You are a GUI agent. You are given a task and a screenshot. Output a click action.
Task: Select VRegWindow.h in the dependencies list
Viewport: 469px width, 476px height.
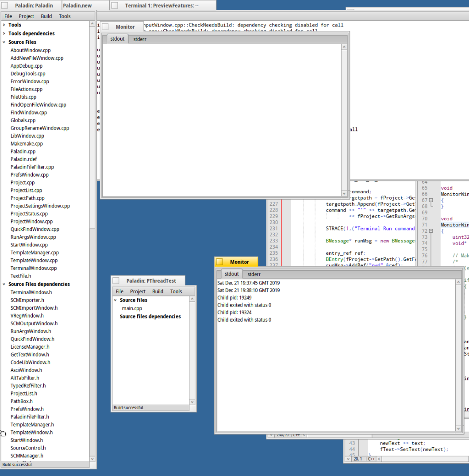[x=27, y=316]
